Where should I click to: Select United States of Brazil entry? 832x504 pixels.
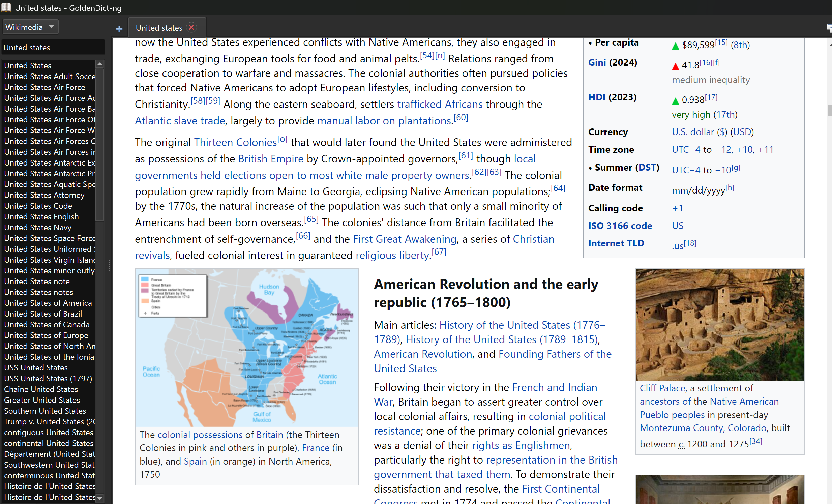(x=43, y=314)
